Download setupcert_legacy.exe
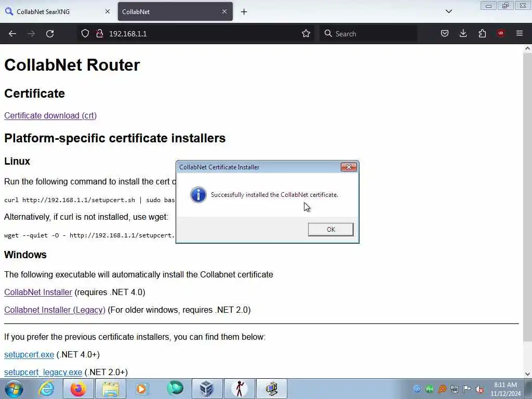 [x=43, y=372]
